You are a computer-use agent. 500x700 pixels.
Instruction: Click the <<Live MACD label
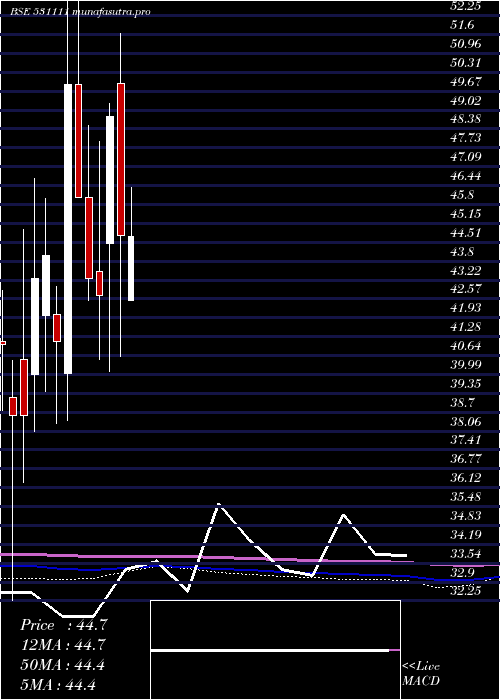pyautogui.click(x=421, y=674)
